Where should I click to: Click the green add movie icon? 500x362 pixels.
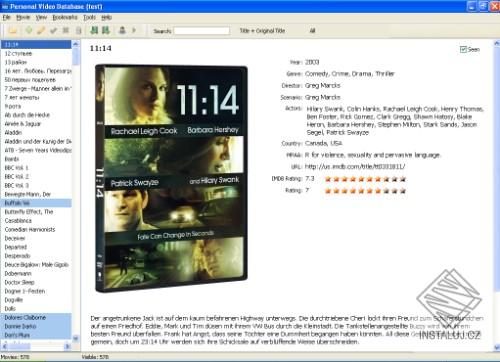coord(29,30)
